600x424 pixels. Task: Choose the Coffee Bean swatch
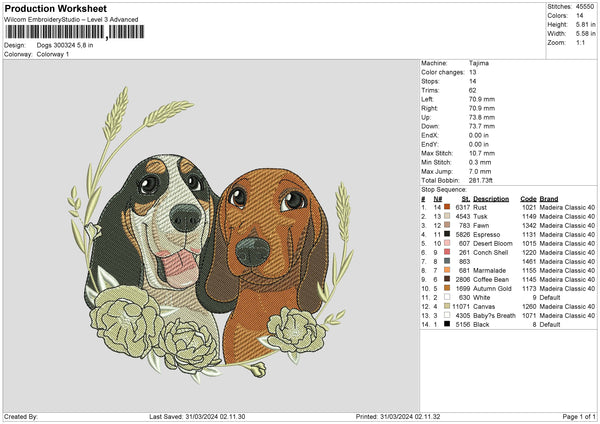click(x=447, y=279)
